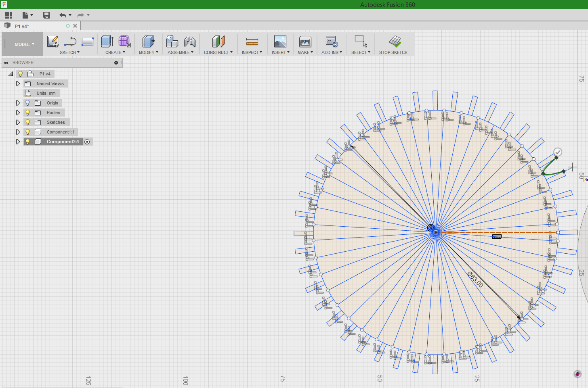The width and height of the screenshot is (588, 388).
Task: Click the 3D Print make icon
Action: click(305, 41)
